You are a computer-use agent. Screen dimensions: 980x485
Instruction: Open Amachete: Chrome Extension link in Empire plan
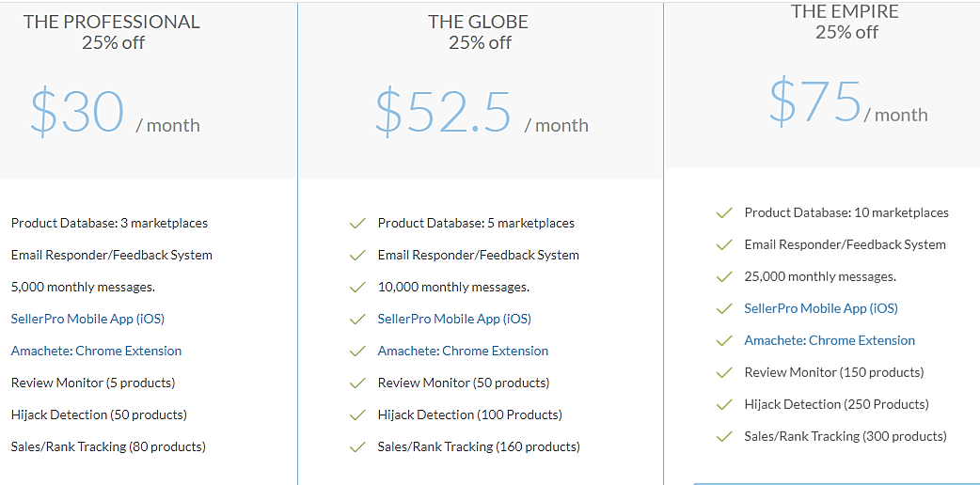(x=830, y=340)
